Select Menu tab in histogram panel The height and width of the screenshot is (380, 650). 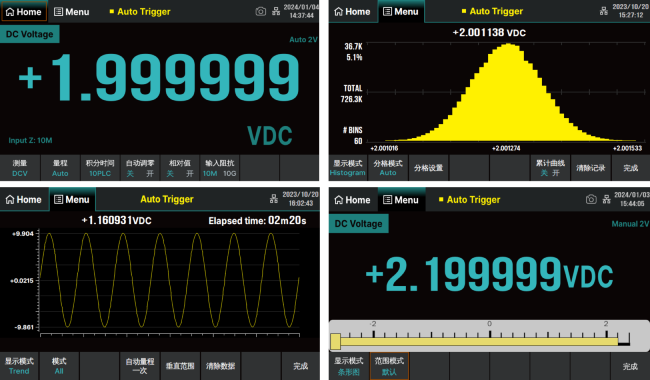pyautogui.click(x=401, y=12)
